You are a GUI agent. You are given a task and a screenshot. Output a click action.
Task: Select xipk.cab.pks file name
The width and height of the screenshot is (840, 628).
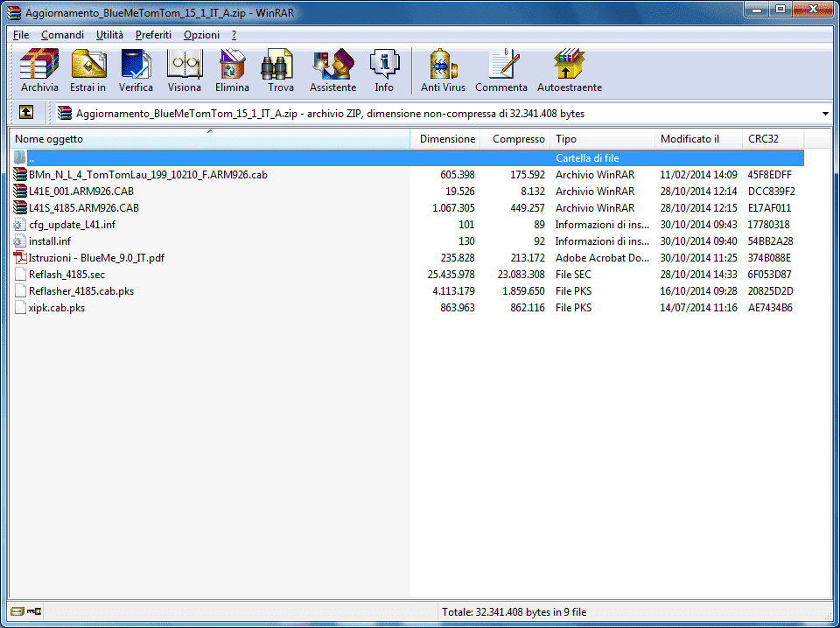pyautogui.click(x=57, y=307)
